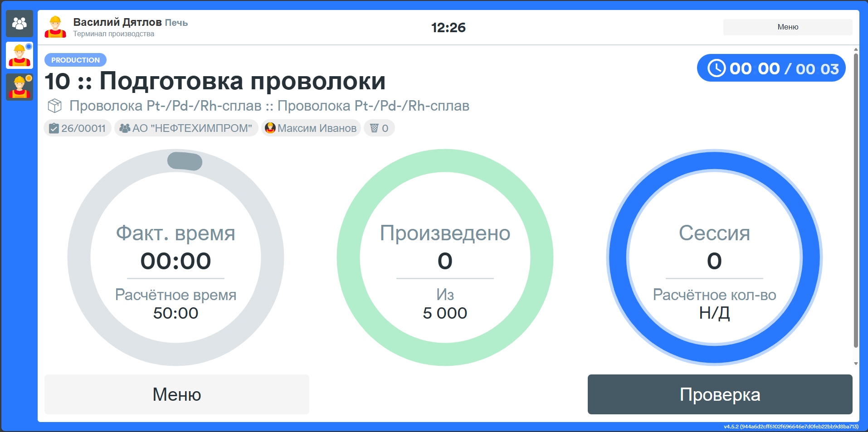Click the order clipboard icon beside 26/00011
This screenshot has height=432, width=868.
pyautogui.click(x=54, y=128)
